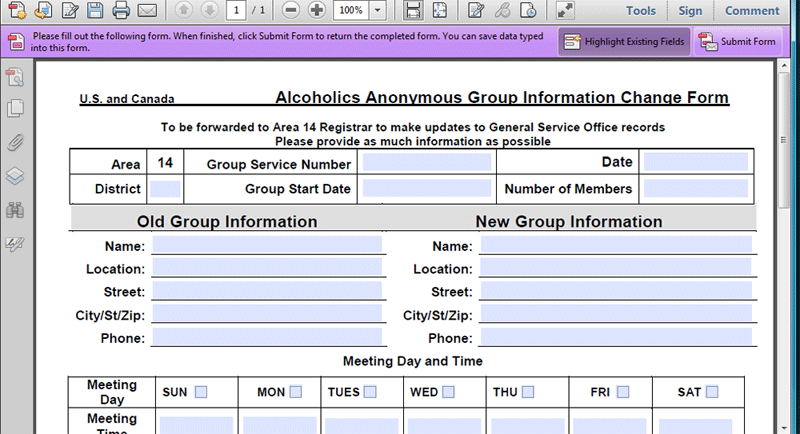Click the Old Group City/St/Zip field
Screen dimensions: 800x434
tap(267, 313)
